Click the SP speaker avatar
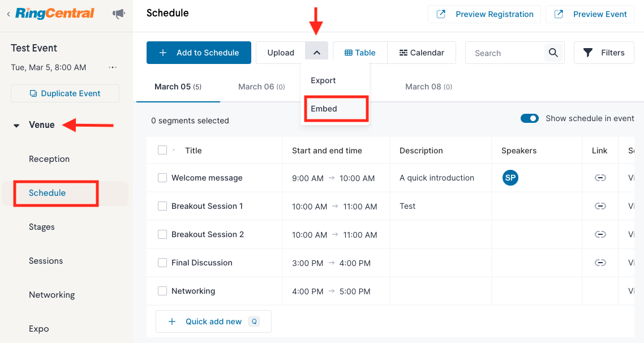The image size is (644, 343). (510, 178)
